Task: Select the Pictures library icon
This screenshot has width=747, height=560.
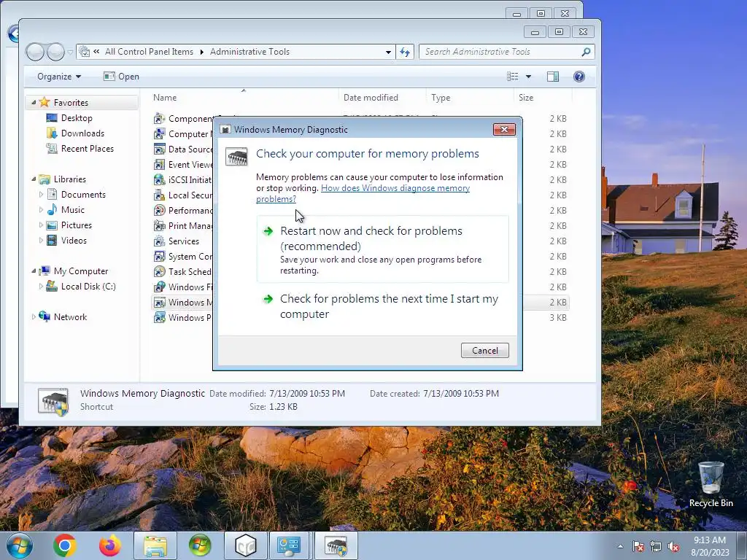Action: coord(52,225)
